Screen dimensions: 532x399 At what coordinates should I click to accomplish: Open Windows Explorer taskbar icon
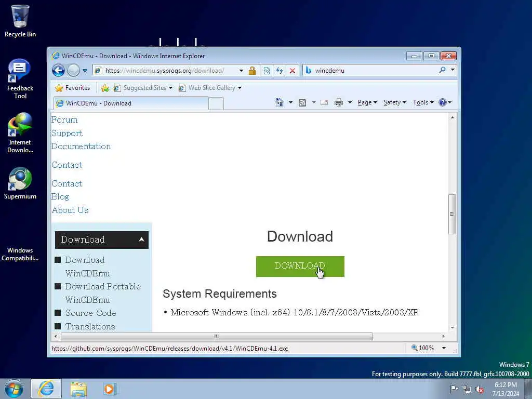(78, 389)
